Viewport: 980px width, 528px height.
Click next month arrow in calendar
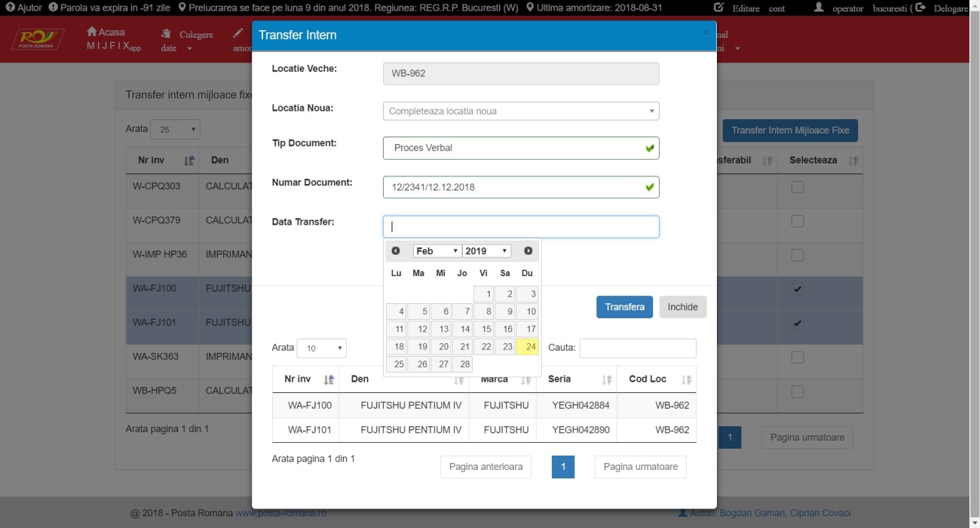pyautogui.click(x=528, y=251)
